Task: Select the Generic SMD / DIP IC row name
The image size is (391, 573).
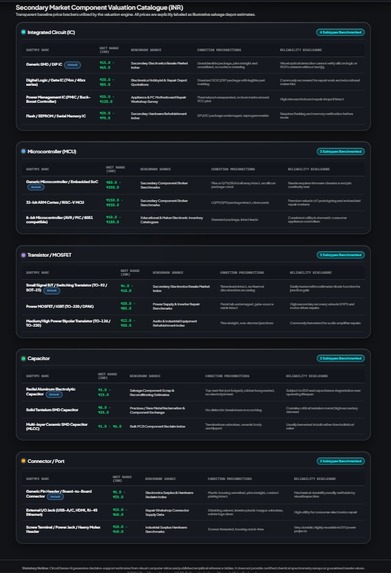Action: [x=44, y=64]
